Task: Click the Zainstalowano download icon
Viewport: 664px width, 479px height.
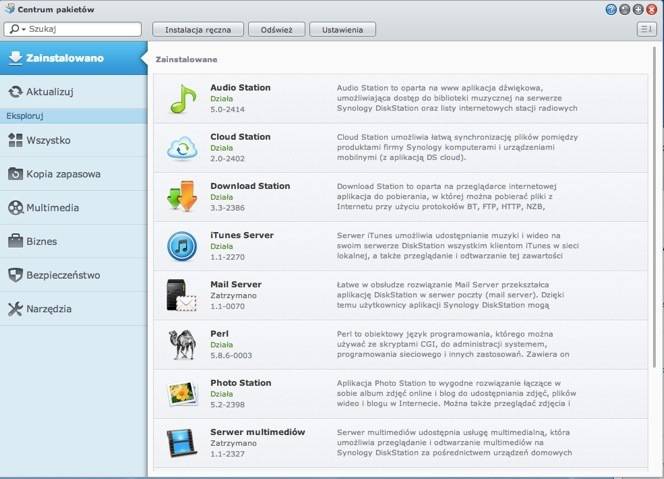Action: point(15,58)
